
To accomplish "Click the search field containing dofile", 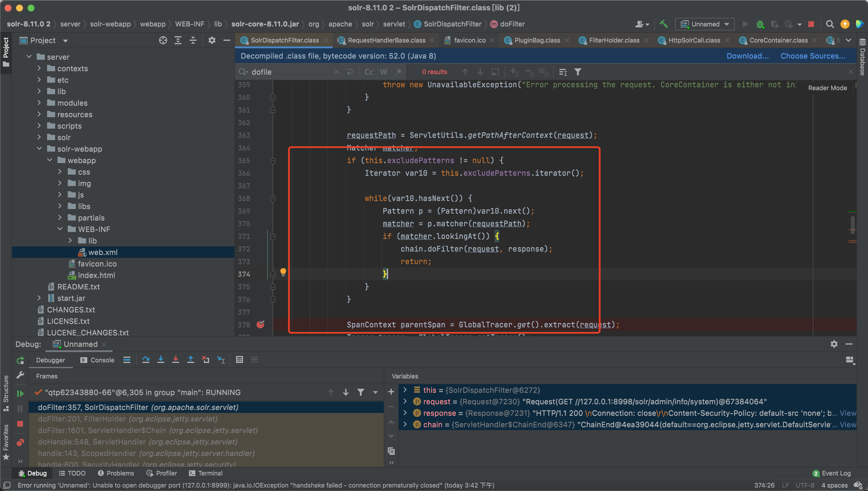I will pyautogui.click(x=292, y=72).
